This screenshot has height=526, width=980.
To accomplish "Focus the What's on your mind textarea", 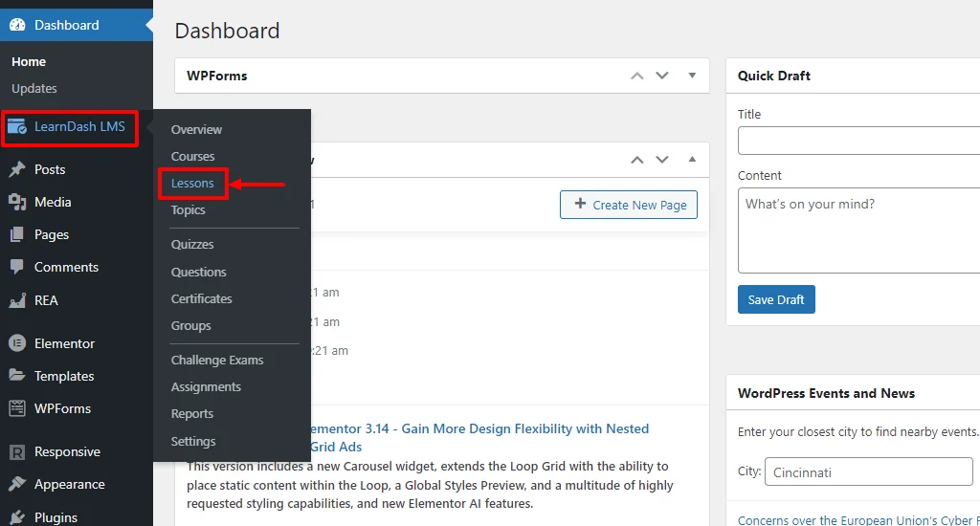I will [858, 230].
